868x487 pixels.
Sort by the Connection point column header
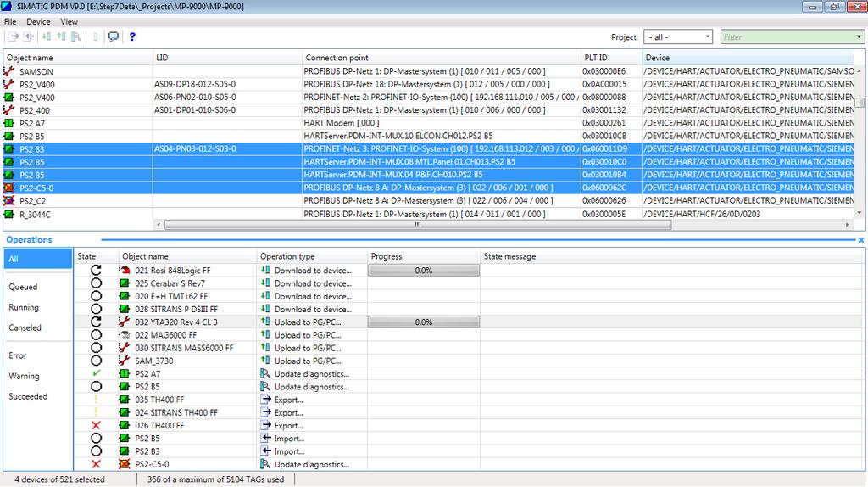click(441, 58)
